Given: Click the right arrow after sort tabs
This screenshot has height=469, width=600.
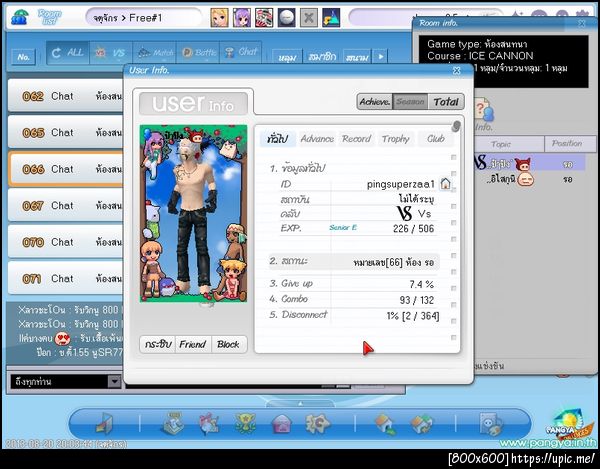Looking at the screenshot, I should [380, 57].
